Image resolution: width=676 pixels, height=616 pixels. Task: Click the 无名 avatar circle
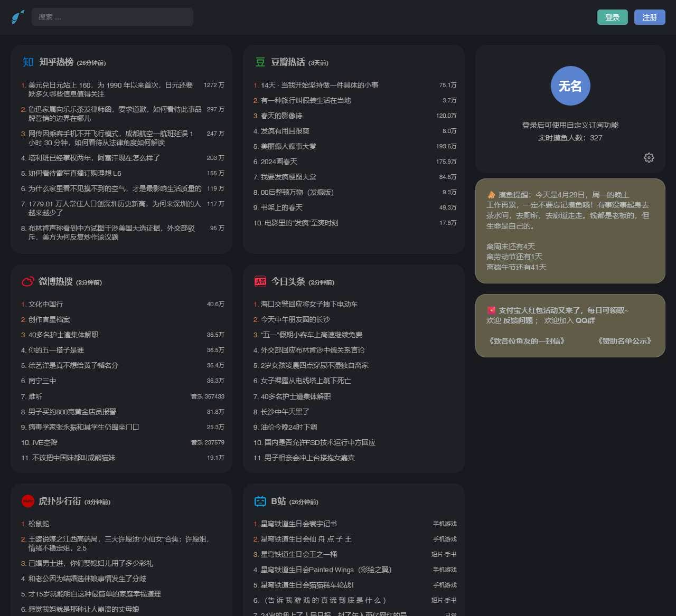pyautogui.click(x=570, y=86)
